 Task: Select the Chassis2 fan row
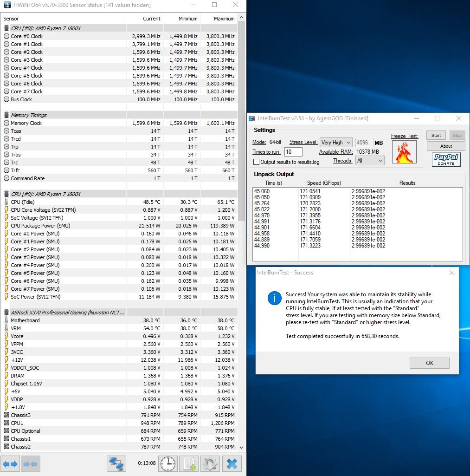(119, 447)
